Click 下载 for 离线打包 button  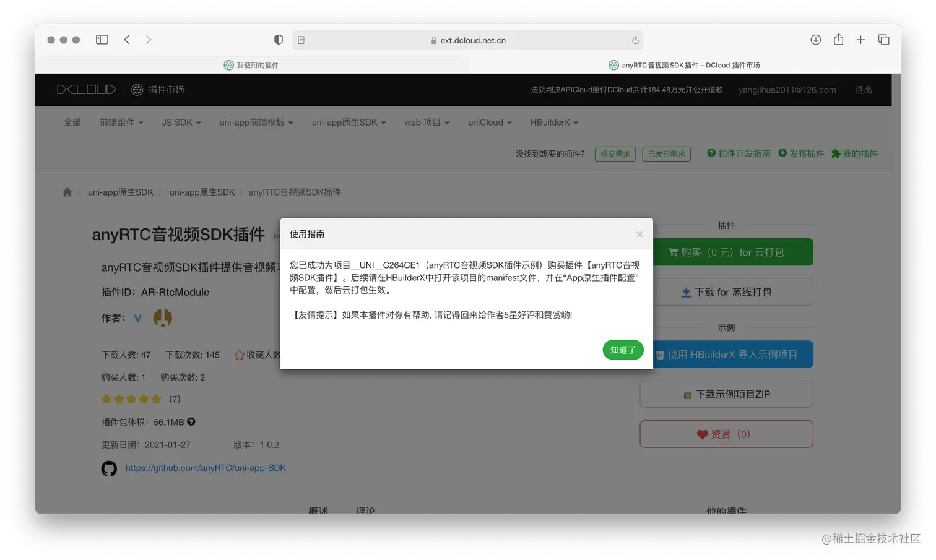coord(733,292)
